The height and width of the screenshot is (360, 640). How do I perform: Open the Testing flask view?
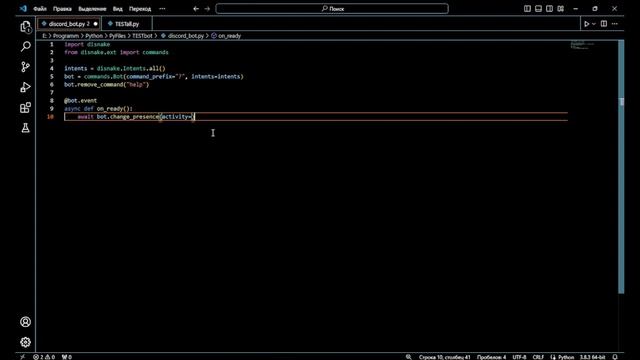coord(25,128)
